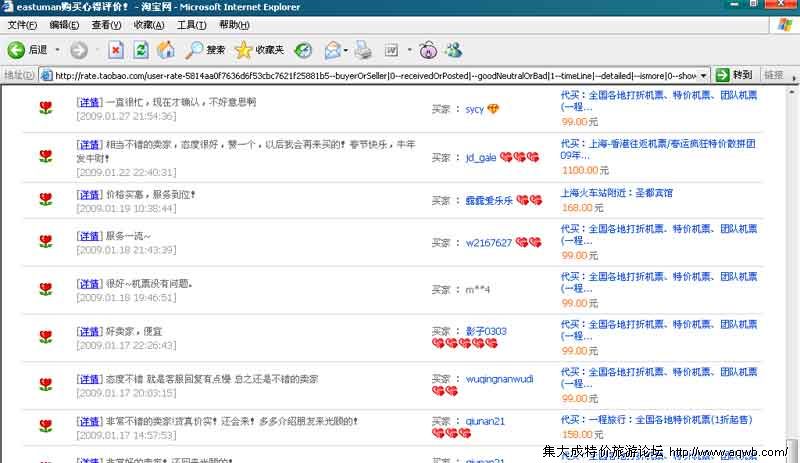This screenshot has height=463, width=800.
Task: Click the red flower icon in 霞霞爱乐乐 row
Action: click(x=46, y=199)
